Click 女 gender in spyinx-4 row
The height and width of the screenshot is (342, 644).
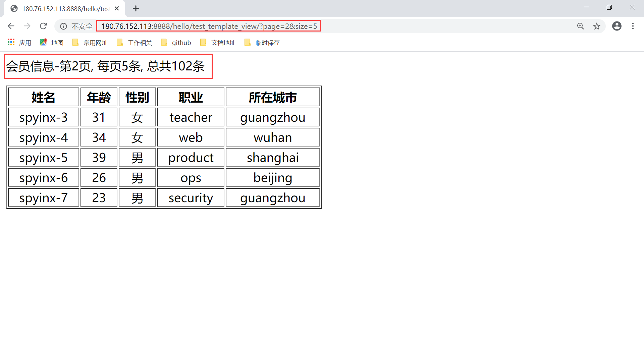tap(137, 137)
